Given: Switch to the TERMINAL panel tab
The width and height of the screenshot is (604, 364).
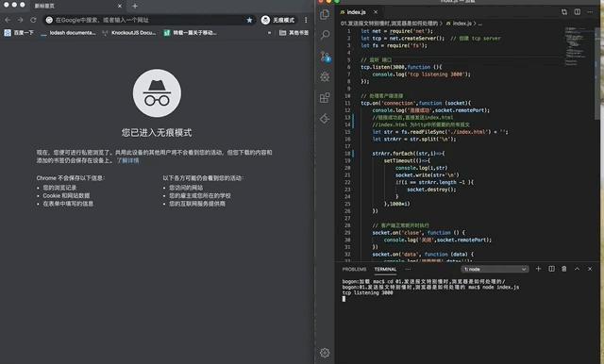Looking at the screenshot, I should 385,270.
